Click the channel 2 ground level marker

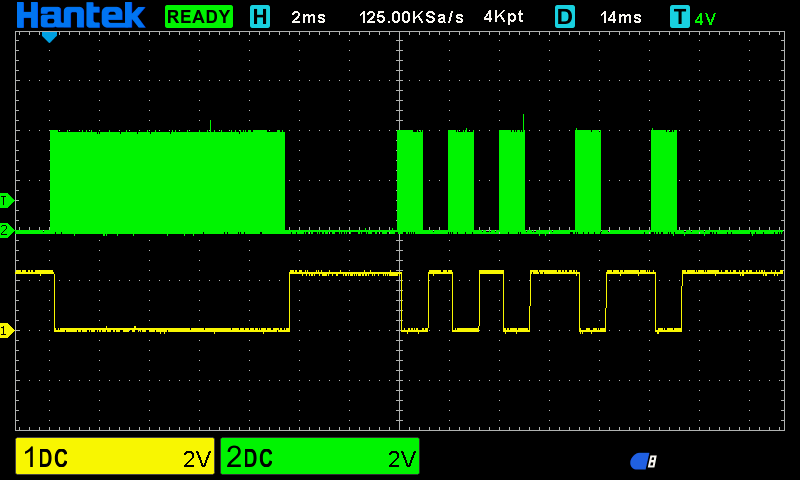[x=7, y=231]
